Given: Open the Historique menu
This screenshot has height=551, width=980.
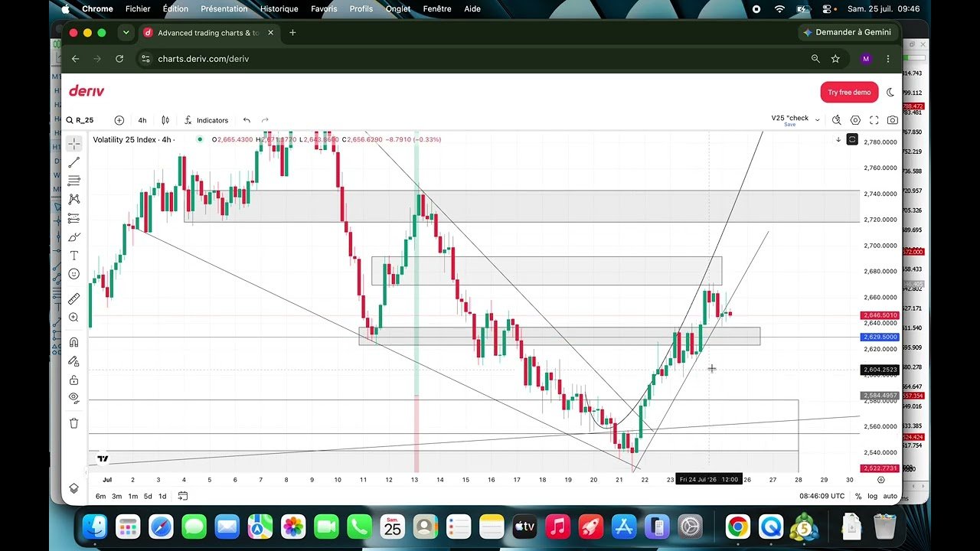Looking at the screenshot, I should tap(279, 9).
